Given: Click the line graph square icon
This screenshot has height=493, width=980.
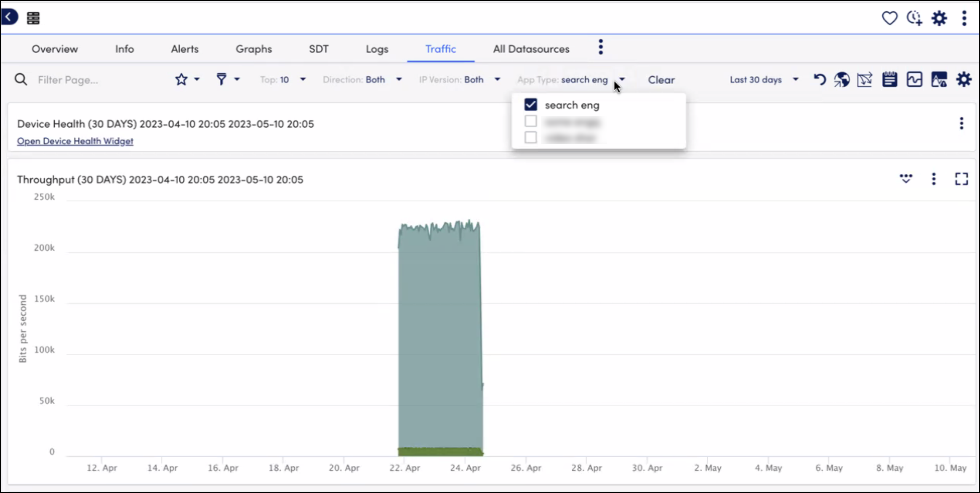Looking at the screenshot, I should click(914, 79).
